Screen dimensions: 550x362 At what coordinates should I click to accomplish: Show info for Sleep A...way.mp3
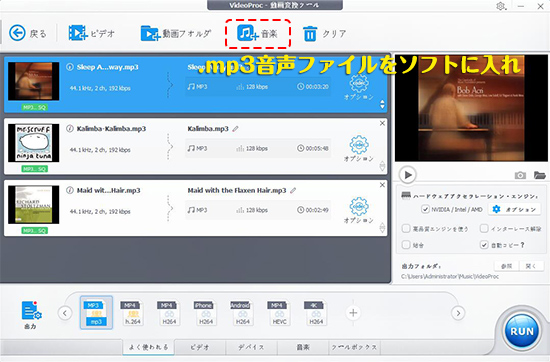tap(69, 67)
